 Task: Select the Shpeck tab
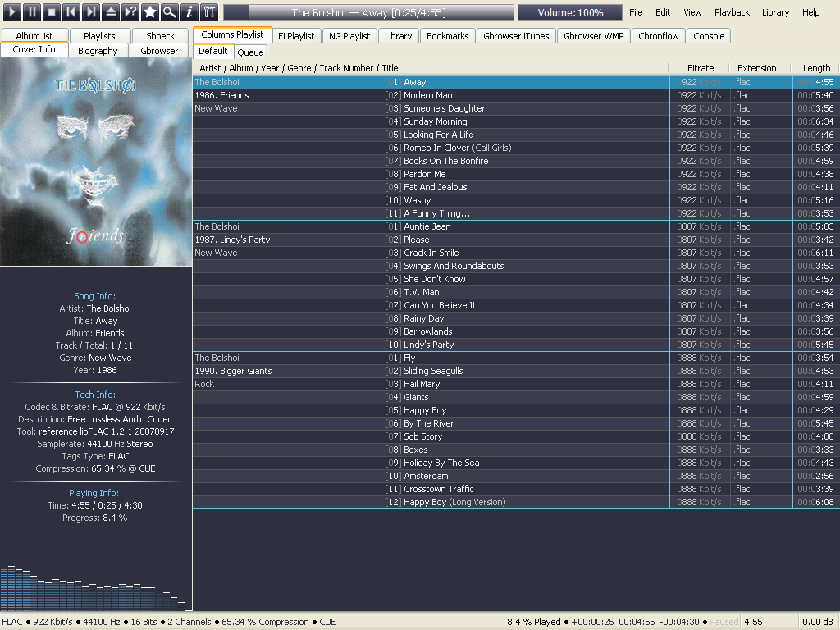point(160,36)
